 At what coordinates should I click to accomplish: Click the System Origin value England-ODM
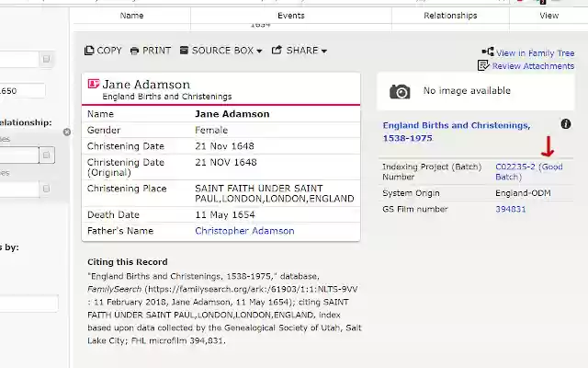point(523,193)
